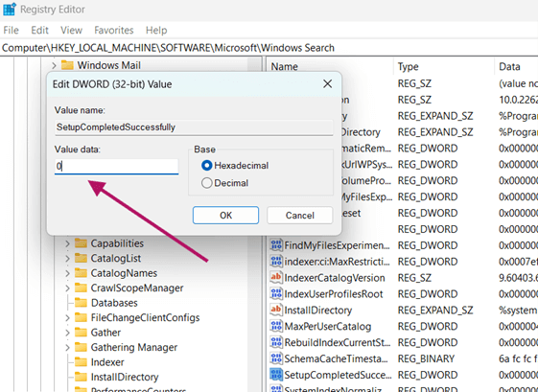Click the Databases folder icon
The height and width of the screenshot is (392, 538).
pyautogui.click(x=81, y=303)
